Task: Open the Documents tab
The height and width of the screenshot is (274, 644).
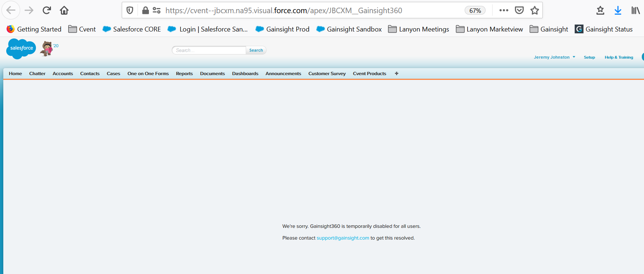Action: point(212,74)
